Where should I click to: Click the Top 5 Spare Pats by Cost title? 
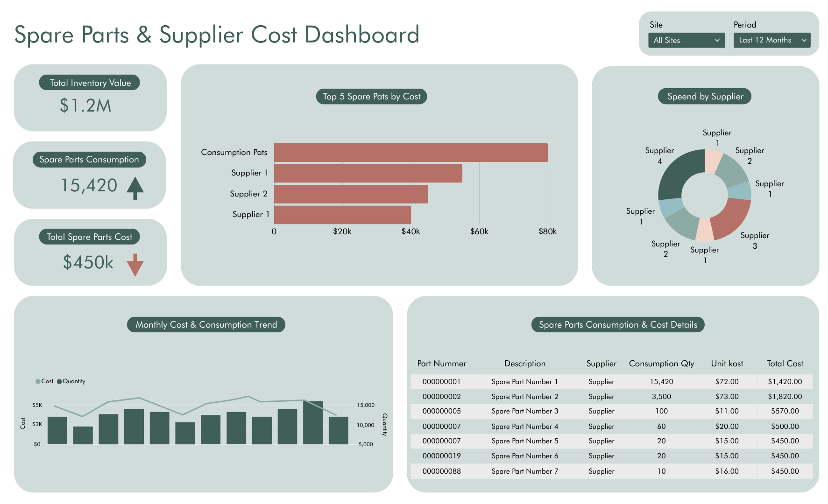tap(371, 97)
